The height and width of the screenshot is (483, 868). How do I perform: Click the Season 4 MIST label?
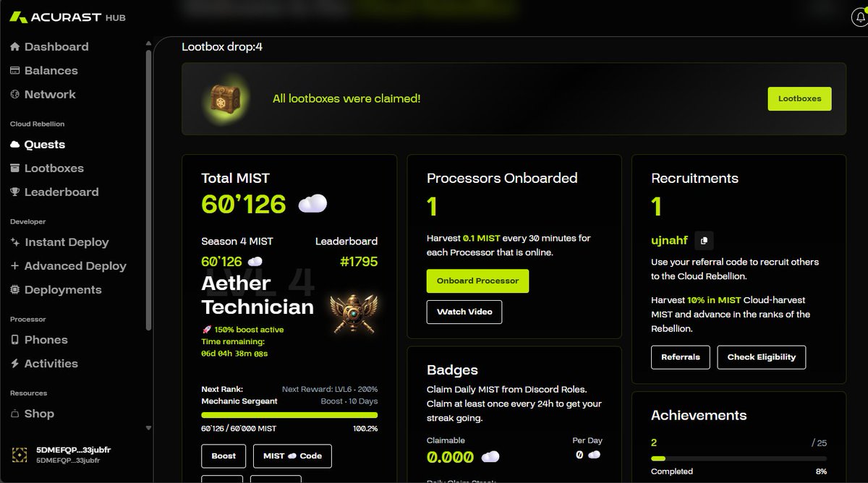pos(237,241)
